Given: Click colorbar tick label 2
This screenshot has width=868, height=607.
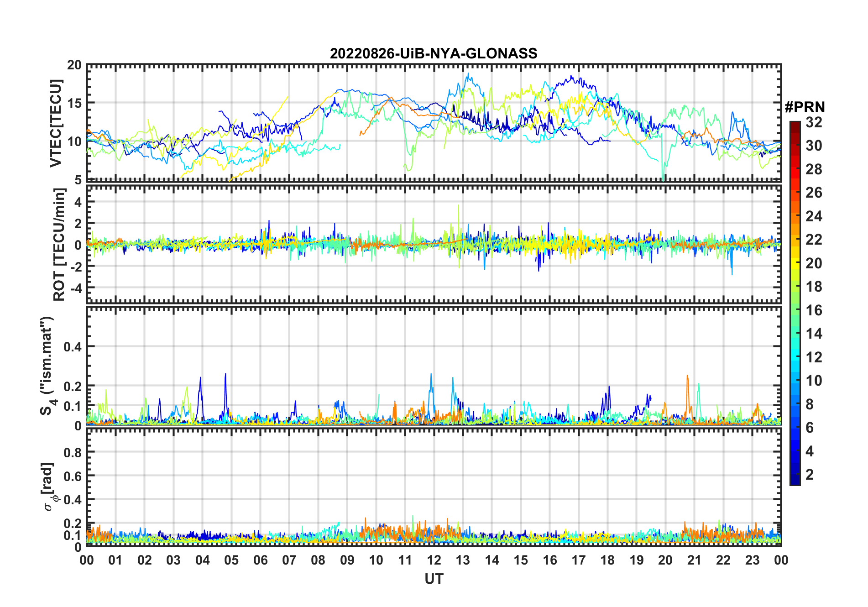Looking at the screenshot, I should [810, 475].
